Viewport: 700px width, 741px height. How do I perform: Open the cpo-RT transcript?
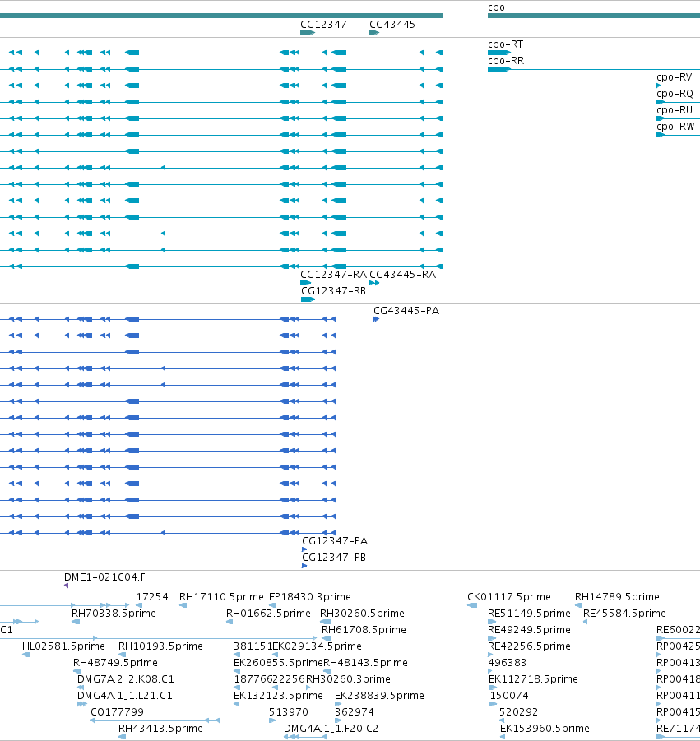point(505,44)
